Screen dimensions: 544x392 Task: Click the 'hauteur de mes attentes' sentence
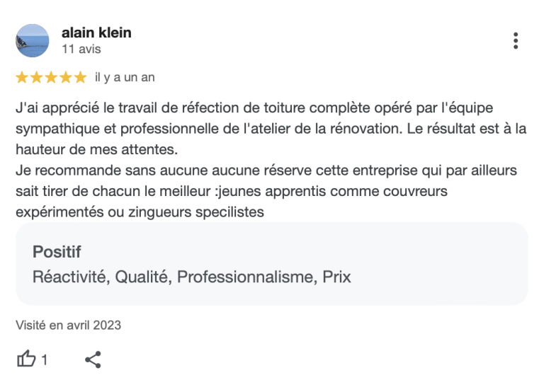pos(96,149)
